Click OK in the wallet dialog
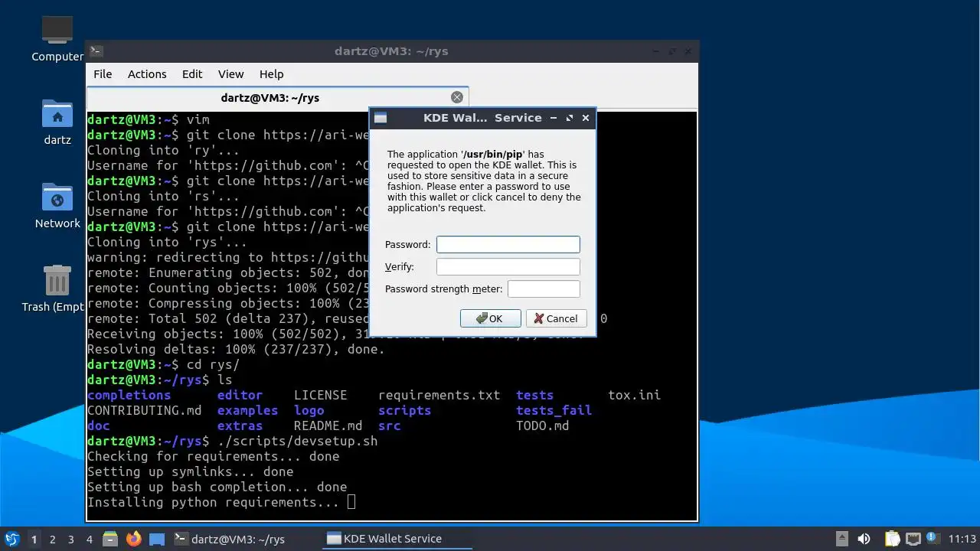 click(x=491, y=318)
